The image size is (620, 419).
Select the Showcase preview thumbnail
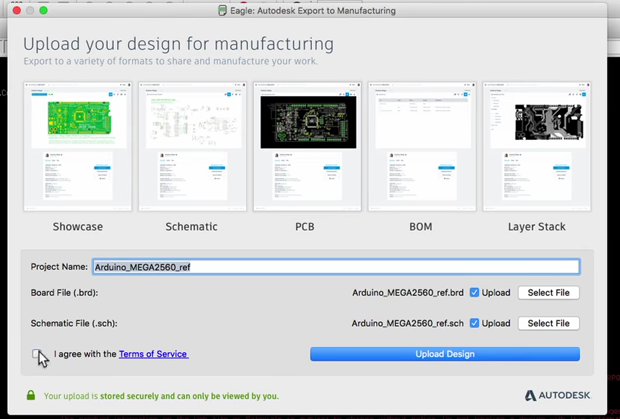78,146
